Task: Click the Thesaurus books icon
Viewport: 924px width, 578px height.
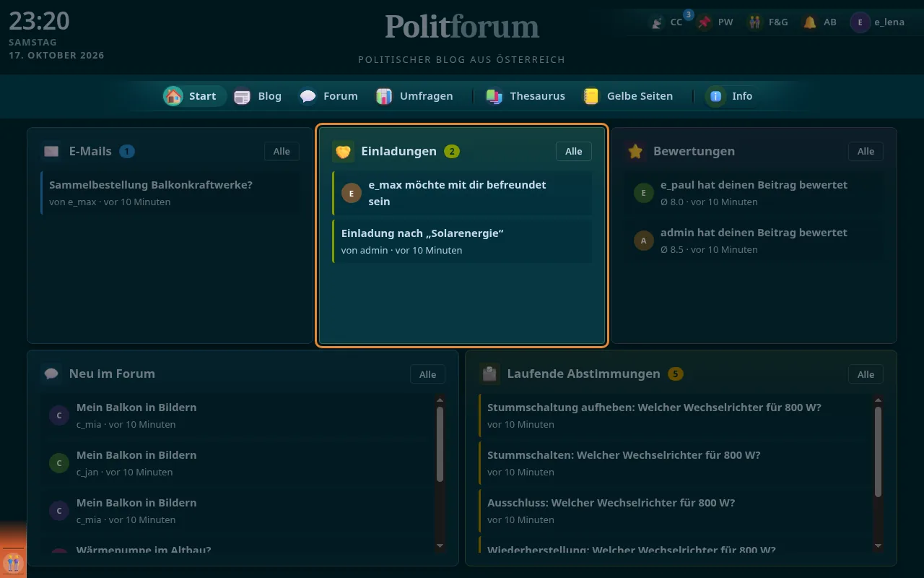Action: point(494,96)
